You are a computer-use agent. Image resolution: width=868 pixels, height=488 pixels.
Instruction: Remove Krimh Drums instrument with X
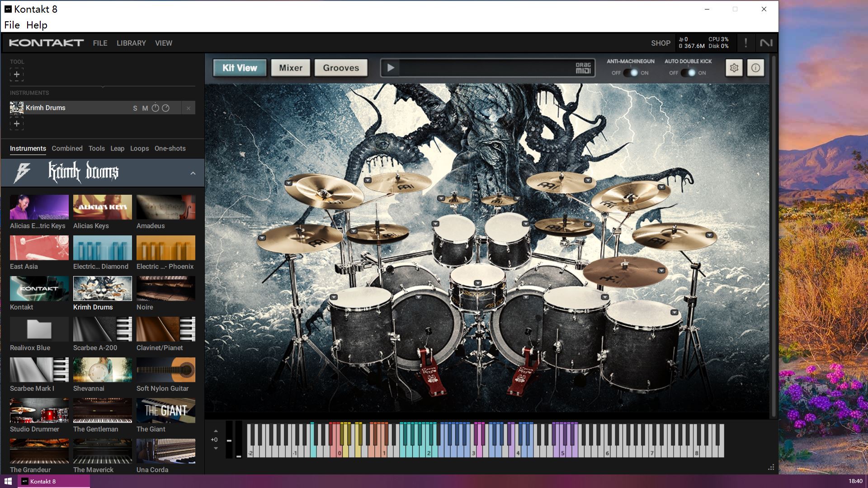click(x=189, y=108)
